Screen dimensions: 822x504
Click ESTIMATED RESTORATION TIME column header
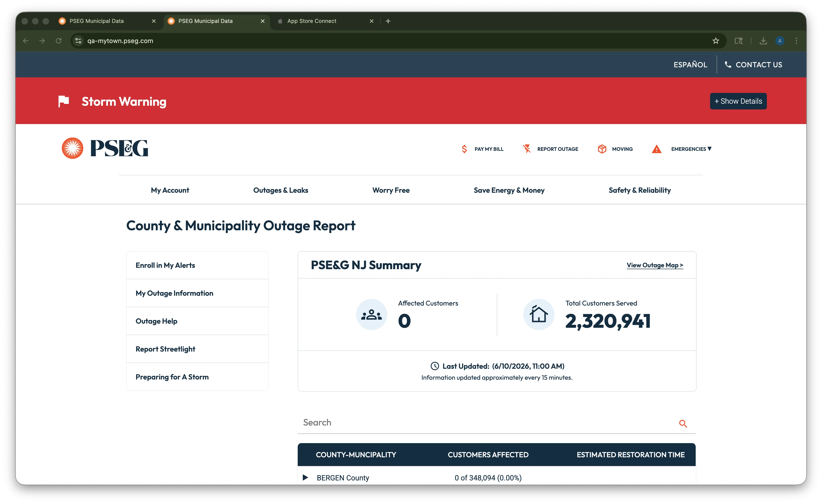(x=630, y=455)
